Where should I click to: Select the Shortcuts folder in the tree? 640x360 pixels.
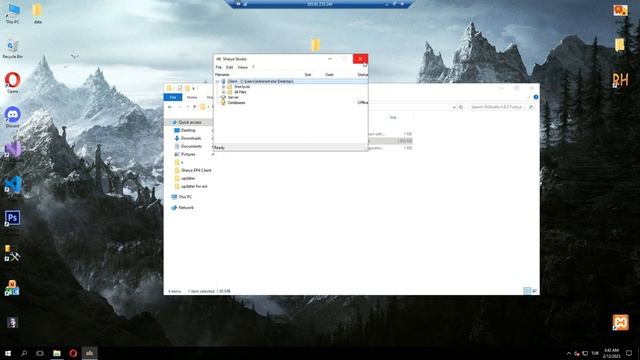pyautogui.click(x=242, y=87)
